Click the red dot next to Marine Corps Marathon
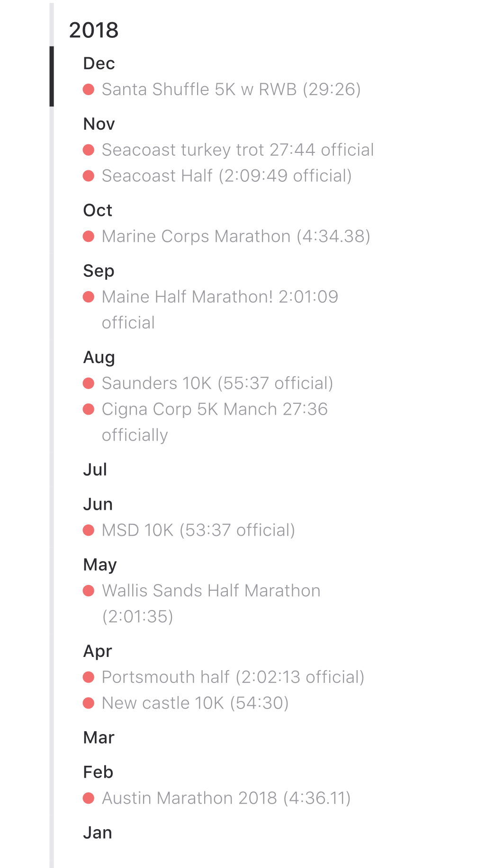Screen dimensions: 477x868 point(89,236)
